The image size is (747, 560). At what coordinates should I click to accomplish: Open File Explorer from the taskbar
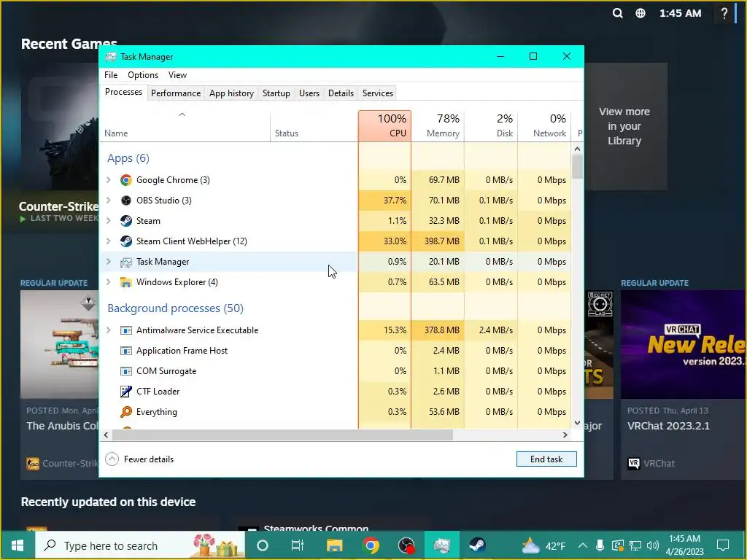(x=334, y=545)
